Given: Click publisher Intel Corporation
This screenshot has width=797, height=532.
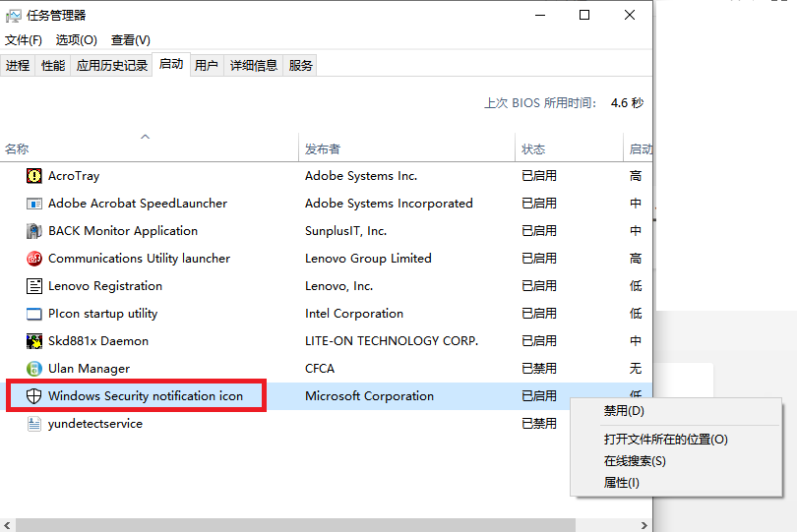Looking at the screenshot, I should pos(354,314).
